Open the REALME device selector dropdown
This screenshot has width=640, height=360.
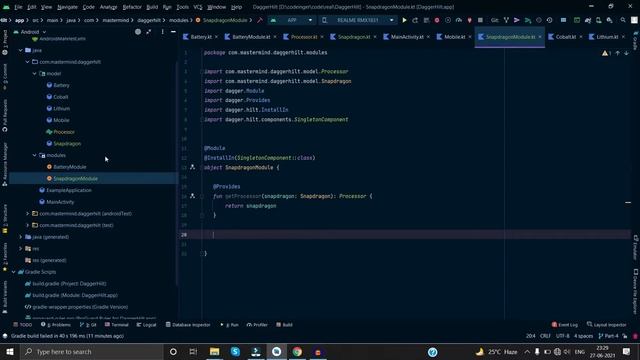point(358,20)
